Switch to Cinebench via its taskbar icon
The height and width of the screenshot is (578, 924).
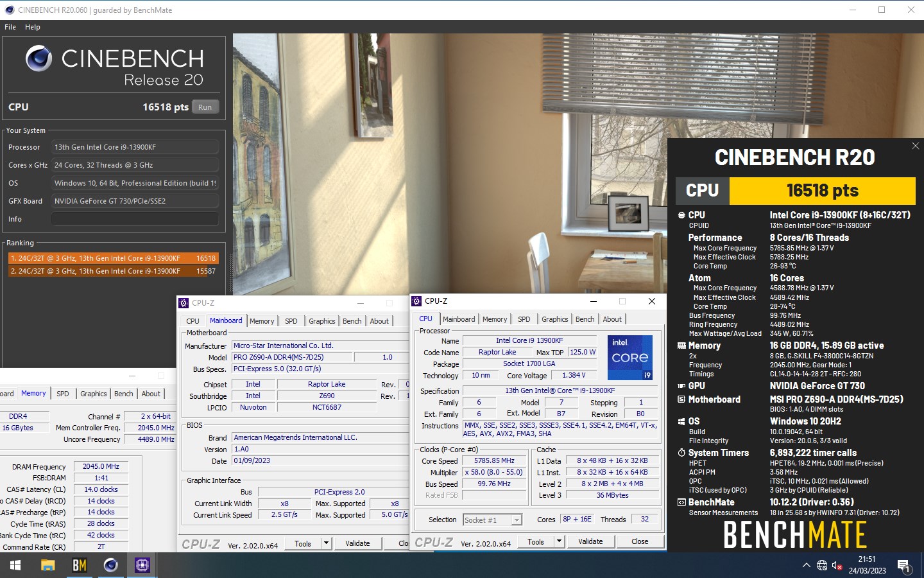tap(110, 565)
